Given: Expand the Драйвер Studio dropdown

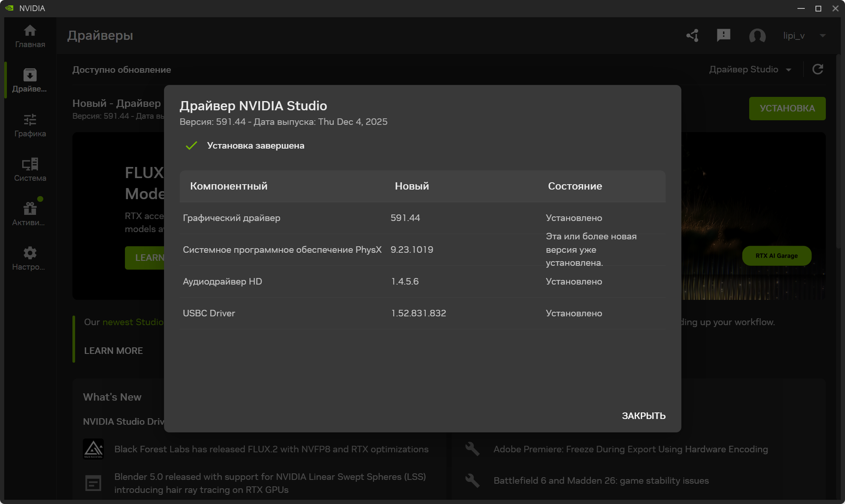Looking at the screenshot, I should 750,69.
